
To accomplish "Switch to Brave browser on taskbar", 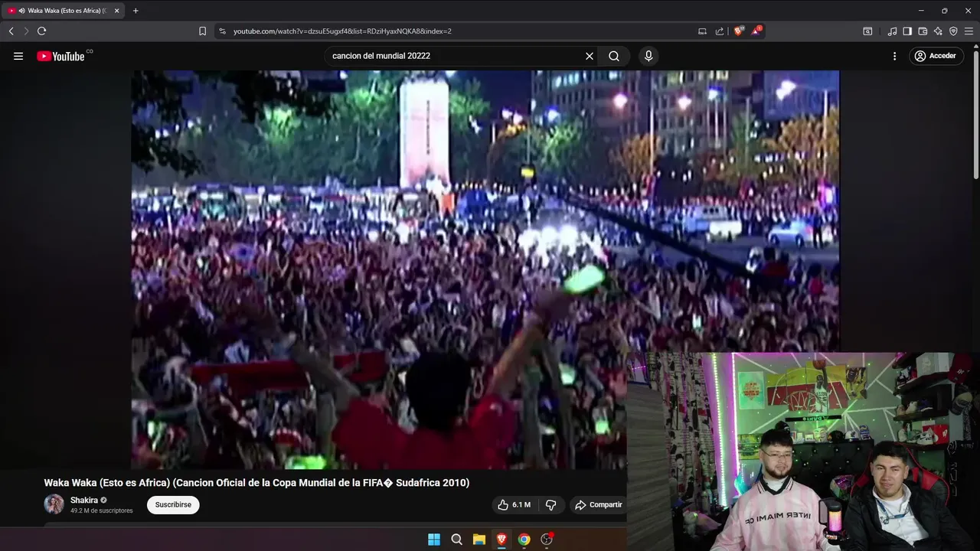I will tap(501, 540).
